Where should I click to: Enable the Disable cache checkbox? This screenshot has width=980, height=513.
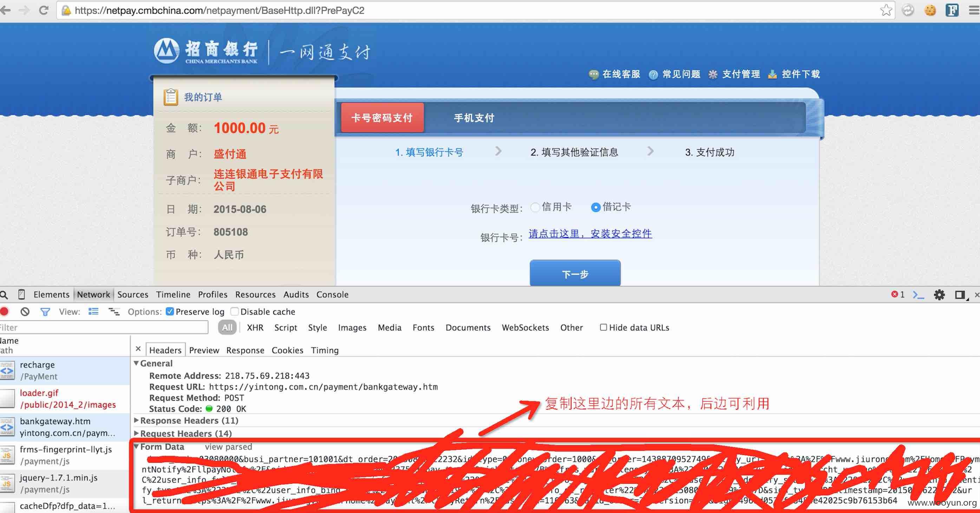point(235,312)
